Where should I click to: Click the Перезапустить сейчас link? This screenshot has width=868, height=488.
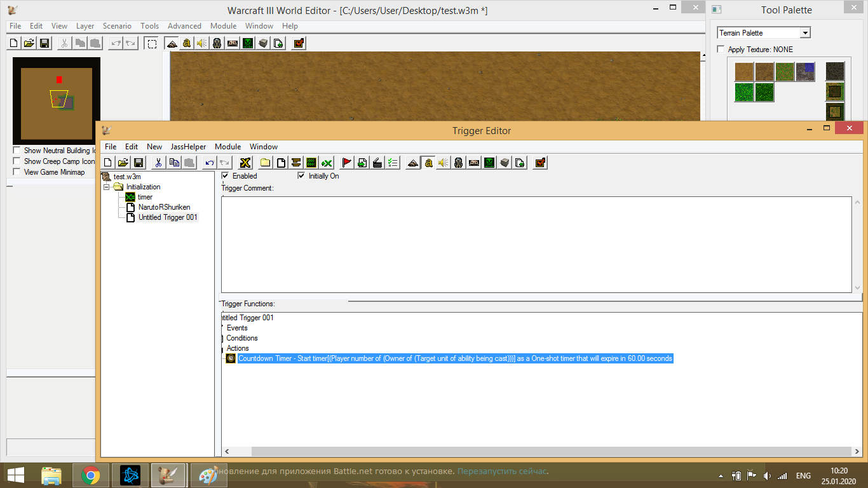(502, 471)
